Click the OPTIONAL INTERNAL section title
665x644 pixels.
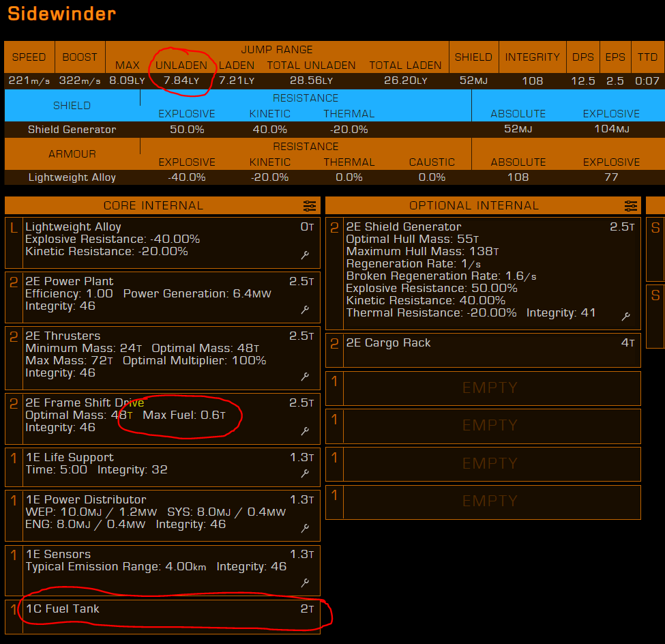[474, 206]
